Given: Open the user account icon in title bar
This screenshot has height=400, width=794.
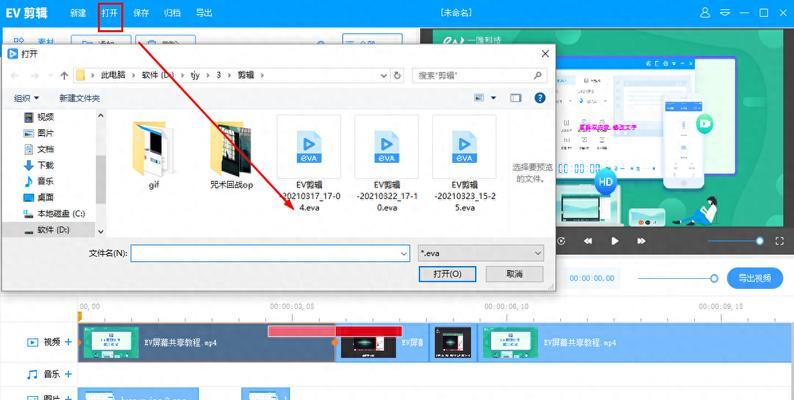Looking at the screenshot, I should [x=705, y=13].
